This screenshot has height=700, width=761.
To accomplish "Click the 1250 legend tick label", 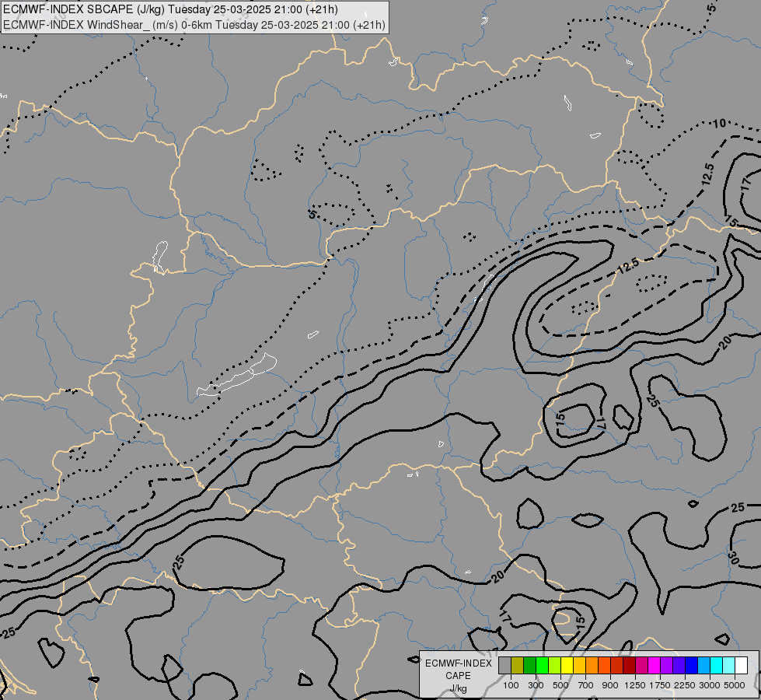I will (635, 685).
